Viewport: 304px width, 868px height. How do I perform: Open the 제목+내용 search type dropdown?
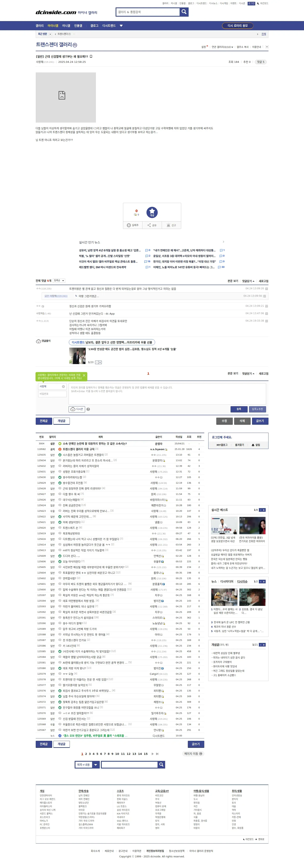[87, 764]
